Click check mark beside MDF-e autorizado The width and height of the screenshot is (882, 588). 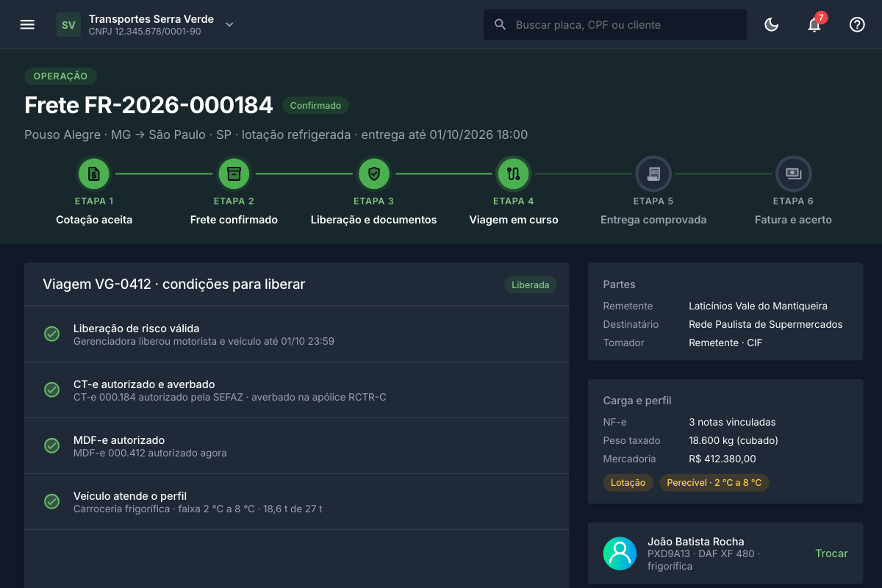pos(51,446)
